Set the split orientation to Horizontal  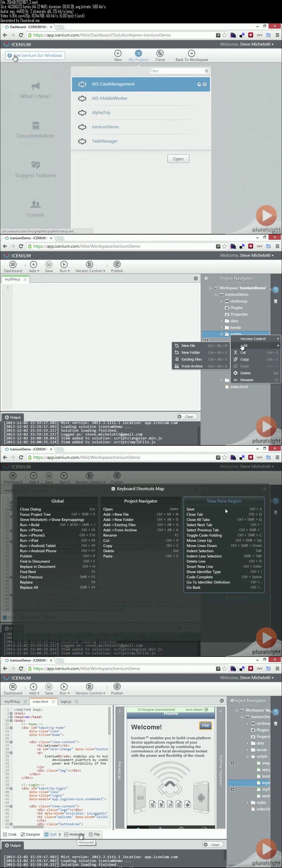click(x=74, y=834)
